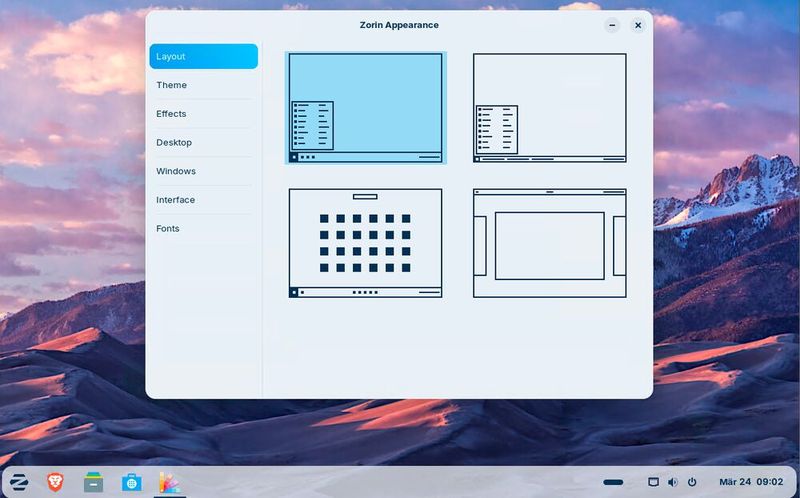
Task: Select the Layout sidebar tab
Action: [x=204, y=56]
